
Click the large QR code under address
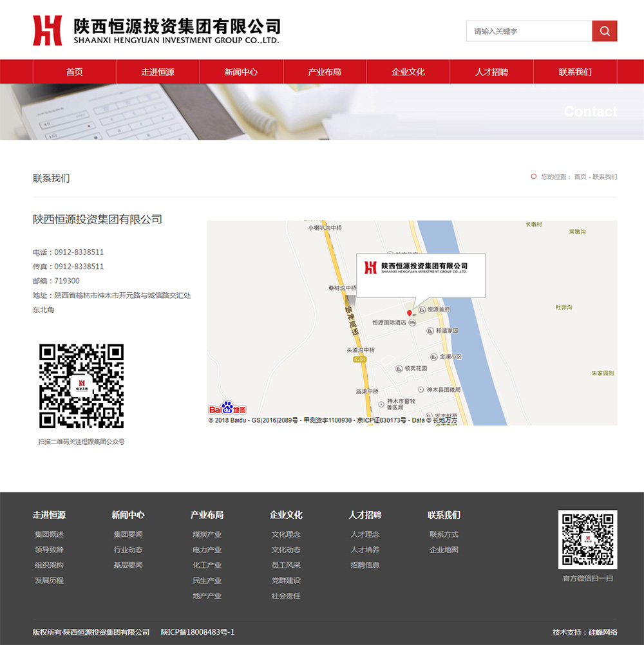pyautogui.click(x=81, y=386)
